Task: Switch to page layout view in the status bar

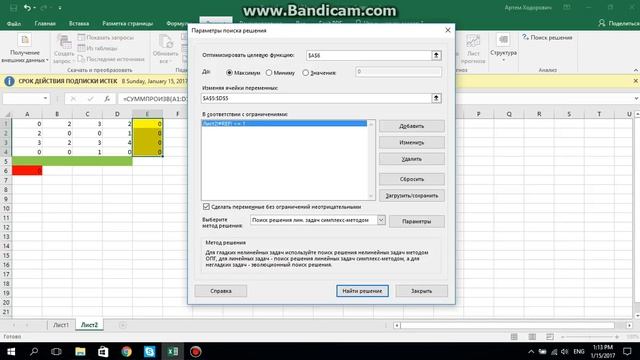Action: point(532,337)
